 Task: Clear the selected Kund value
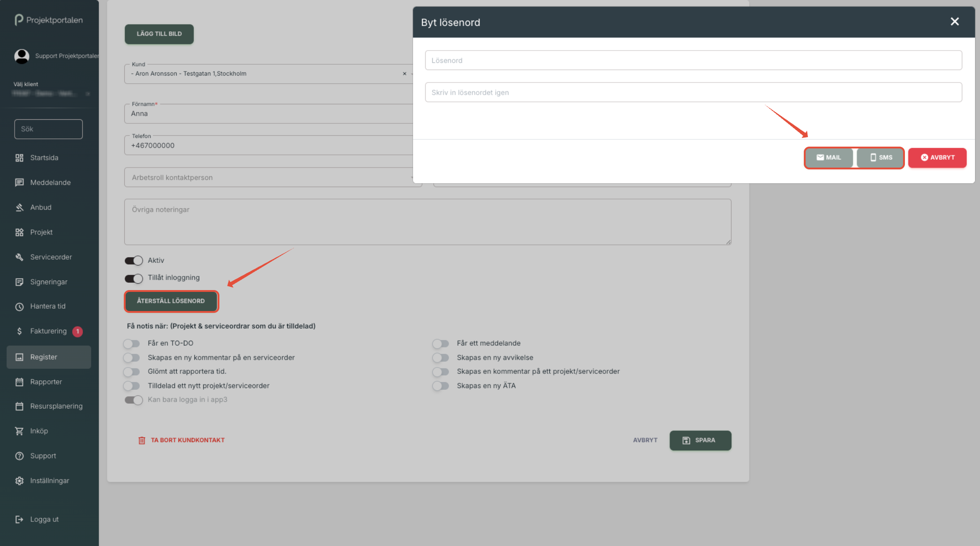click(x=404, y=74)
